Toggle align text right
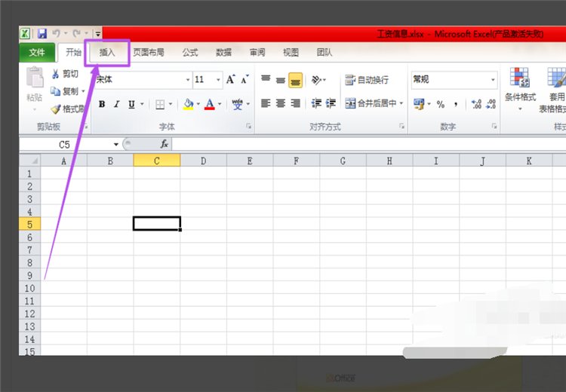566x392 pixels. click(x=295, y=103)
